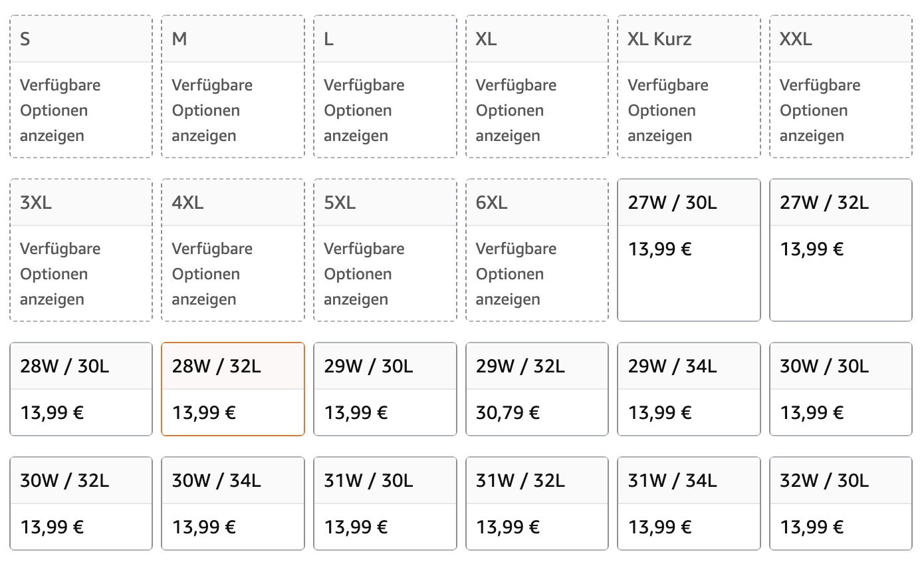Select size 27W / 30L
This screenshot has height=564, width=924.
[x=689, y=250]
